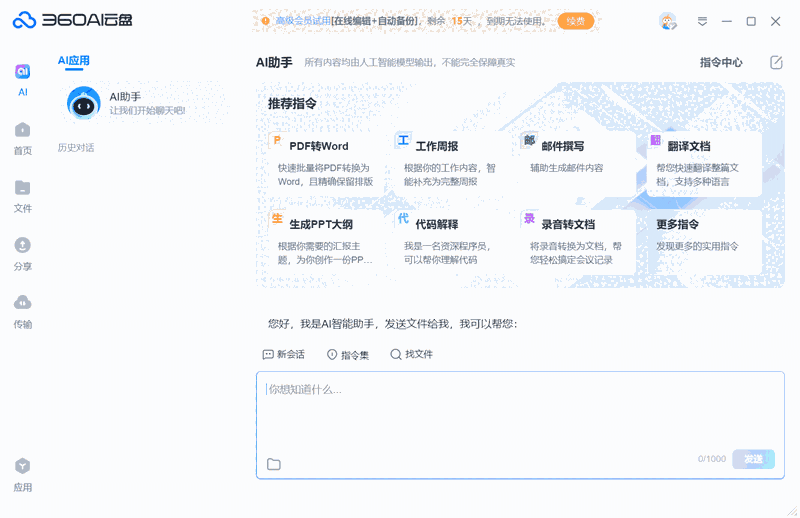Open 应用 apps in sidebar

22,475
